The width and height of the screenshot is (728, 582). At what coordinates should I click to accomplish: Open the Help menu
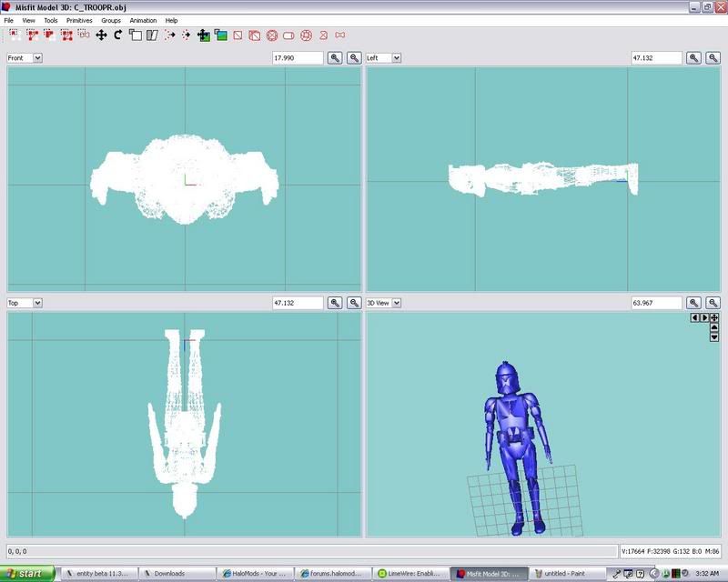click(171, 20)
